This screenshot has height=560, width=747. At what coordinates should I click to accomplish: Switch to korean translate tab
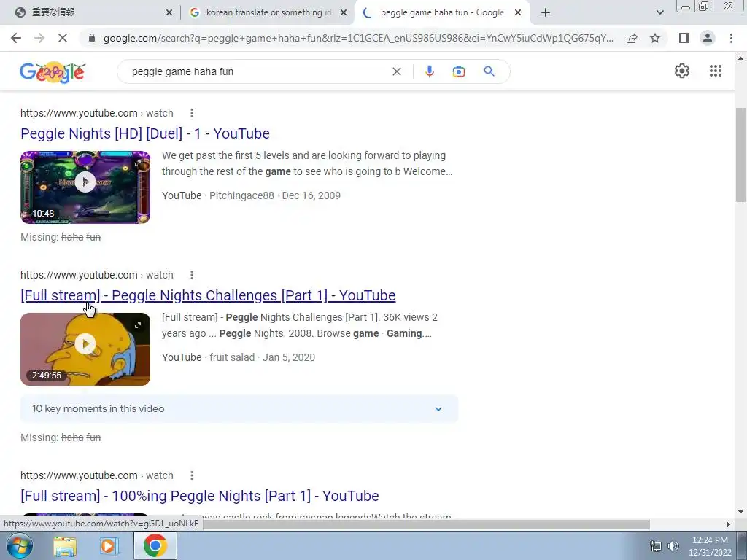tap(267, 12)
